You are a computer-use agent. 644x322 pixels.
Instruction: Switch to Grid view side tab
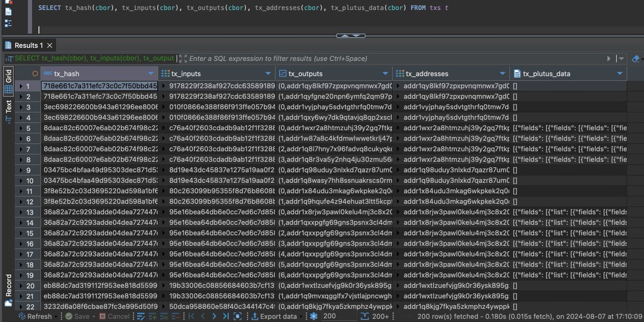pyautogui.click(x=9, y=82)
